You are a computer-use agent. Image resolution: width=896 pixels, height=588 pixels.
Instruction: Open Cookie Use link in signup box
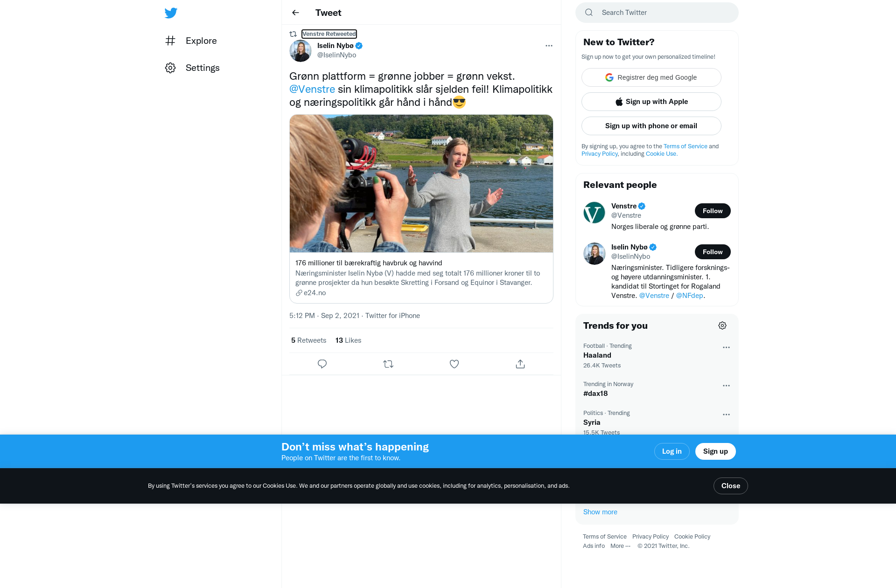point(661,154)
